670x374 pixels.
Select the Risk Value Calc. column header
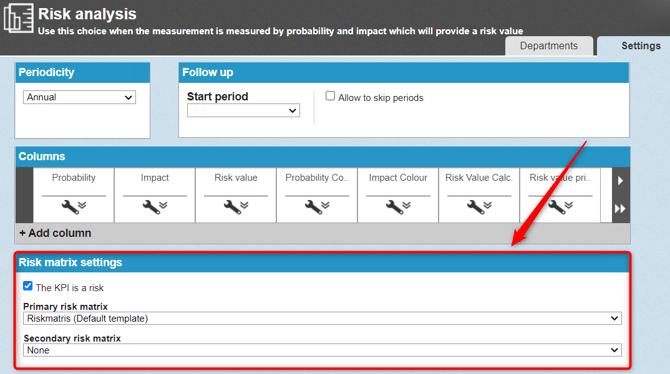(x=479, y=178)
